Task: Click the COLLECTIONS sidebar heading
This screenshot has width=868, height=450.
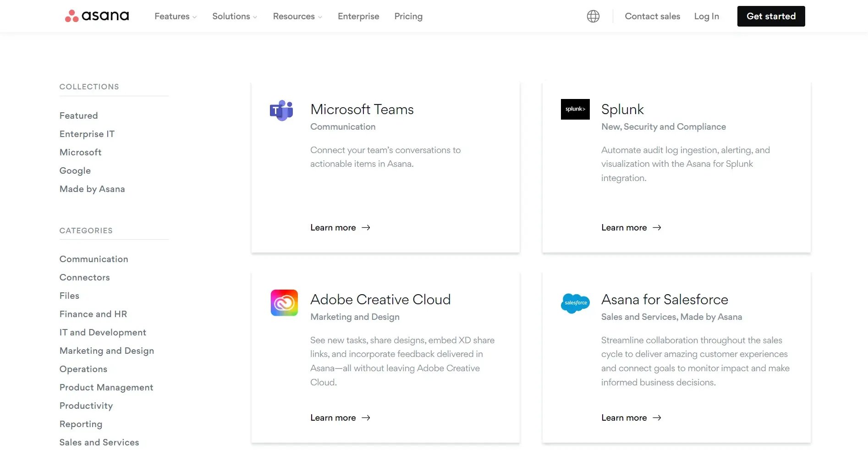Action: point(89,87)
